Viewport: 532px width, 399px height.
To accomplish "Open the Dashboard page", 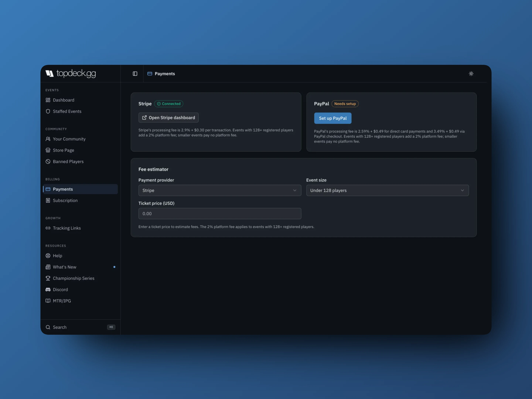I will pyautogui.click(x=80, y=100).
